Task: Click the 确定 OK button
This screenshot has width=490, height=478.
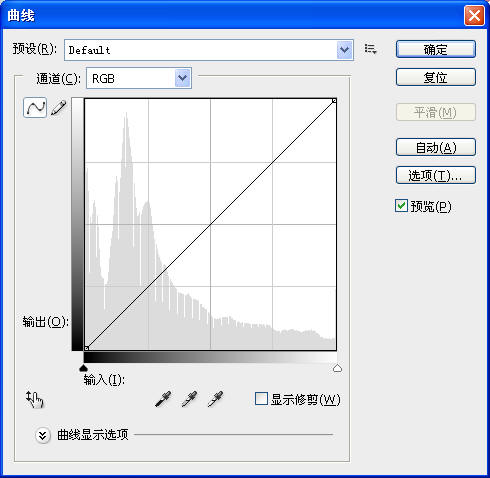Action: [x=436, y=49]
